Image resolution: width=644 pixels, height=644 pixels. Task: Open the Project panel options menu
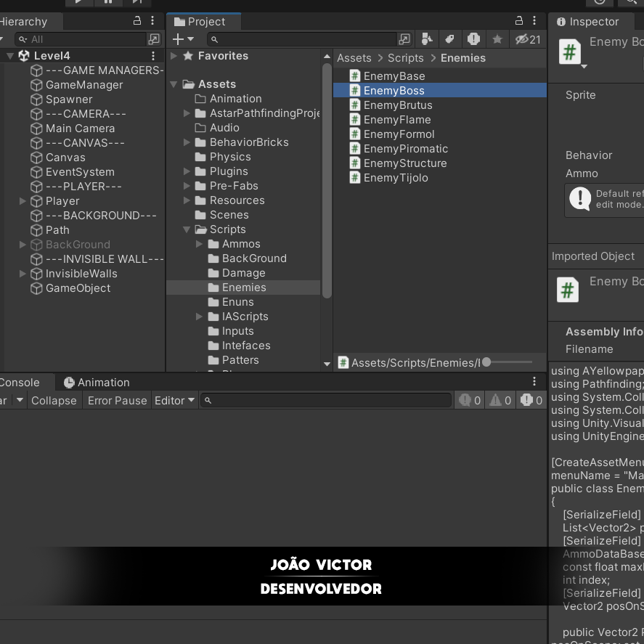coord(534,20)
